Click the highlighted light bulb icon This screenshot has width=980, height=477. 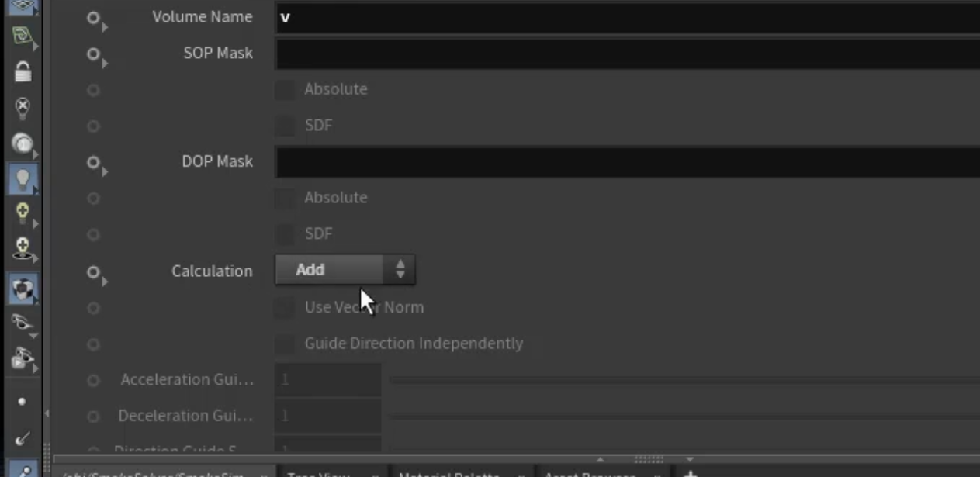(x=23, y=179)
